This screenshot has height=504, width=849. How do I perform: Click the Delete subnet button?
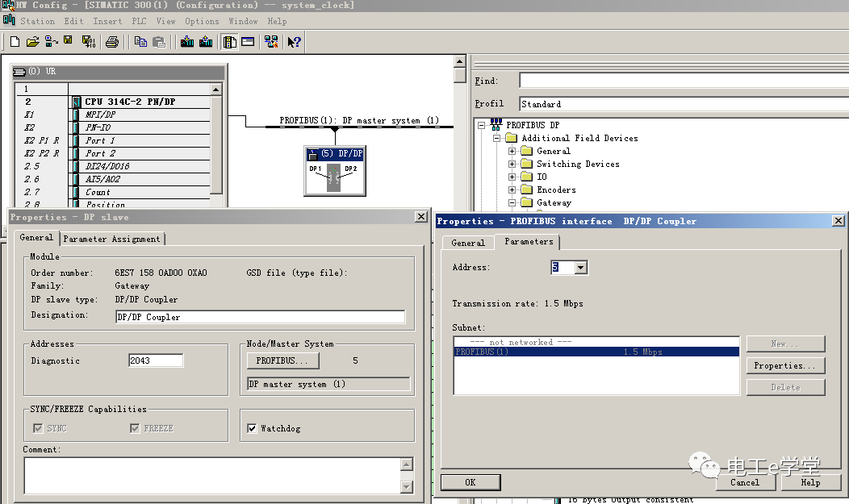pos(785,387)
